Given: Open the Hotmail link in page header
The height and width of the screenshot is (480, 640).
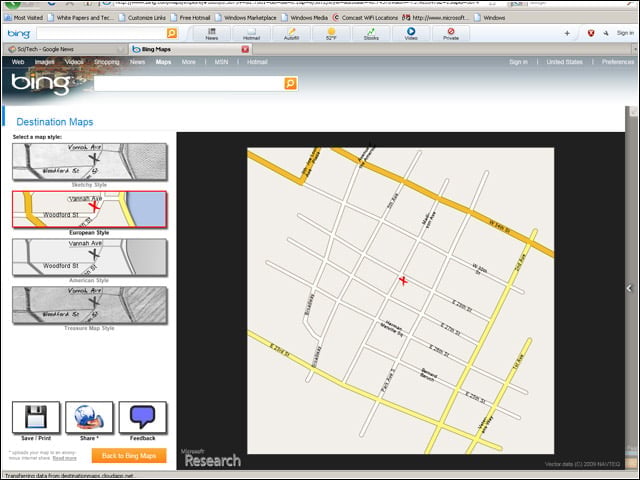Looking at the screenshot, I should tap(257, 62).
